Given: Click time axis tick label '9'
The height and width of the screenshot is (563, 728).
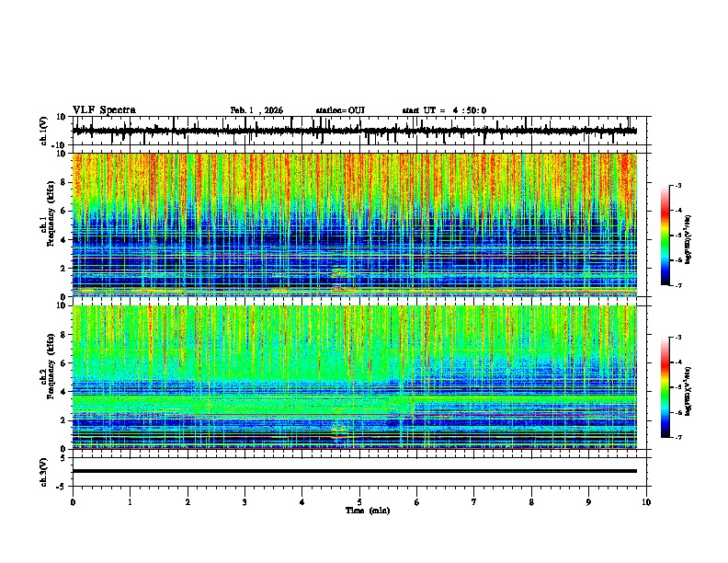Looking at the screenshot, I should pos(588,502).
